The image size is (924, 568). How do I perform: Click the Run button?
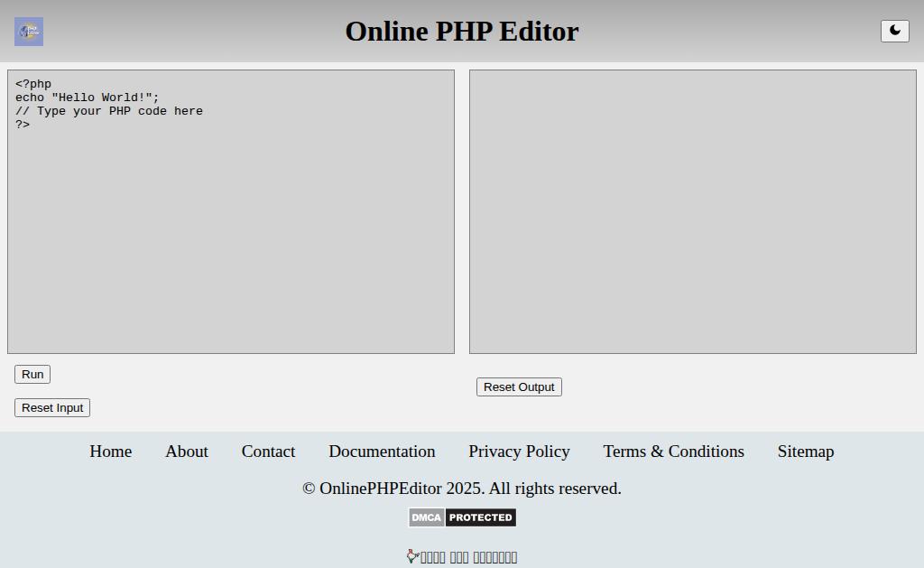click(32, 374)
